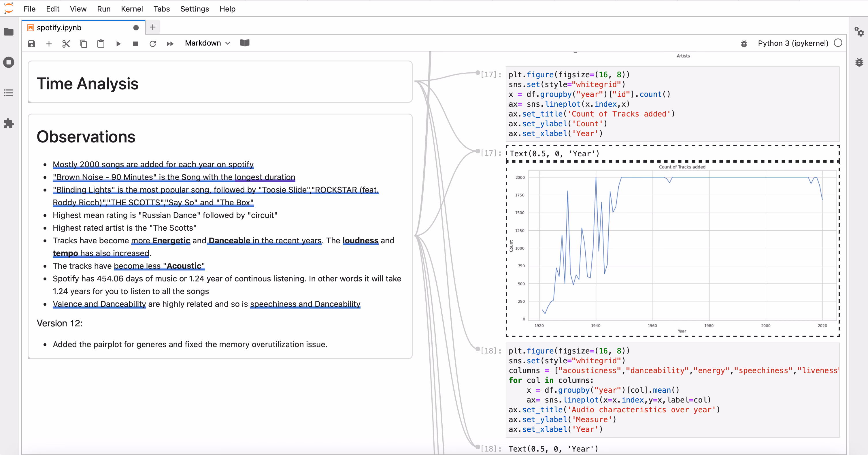
Task: Click the 'Danceable in the recent years' link
Action: [264, 241]
